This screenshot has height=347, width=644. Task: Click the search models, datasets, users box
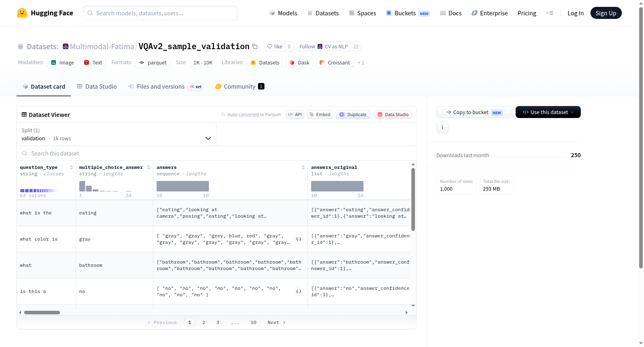(x=160, y=13)
